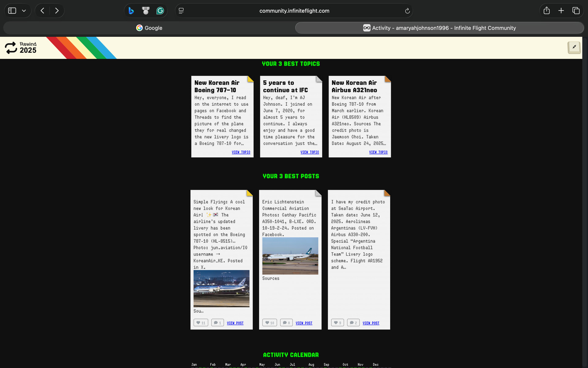View topic 5 years to continue at IFC
588x368 pixels.
309,152
